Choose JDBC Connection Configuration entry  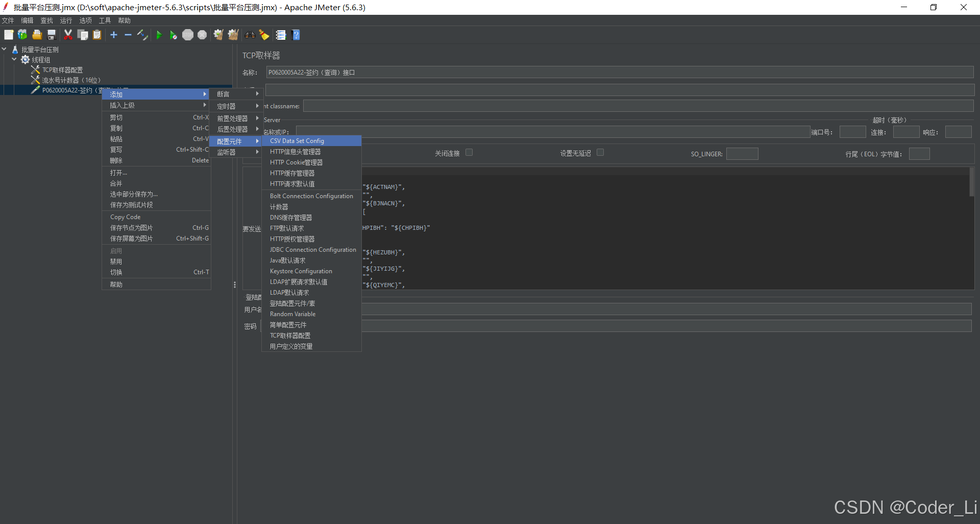pos(311,250)
